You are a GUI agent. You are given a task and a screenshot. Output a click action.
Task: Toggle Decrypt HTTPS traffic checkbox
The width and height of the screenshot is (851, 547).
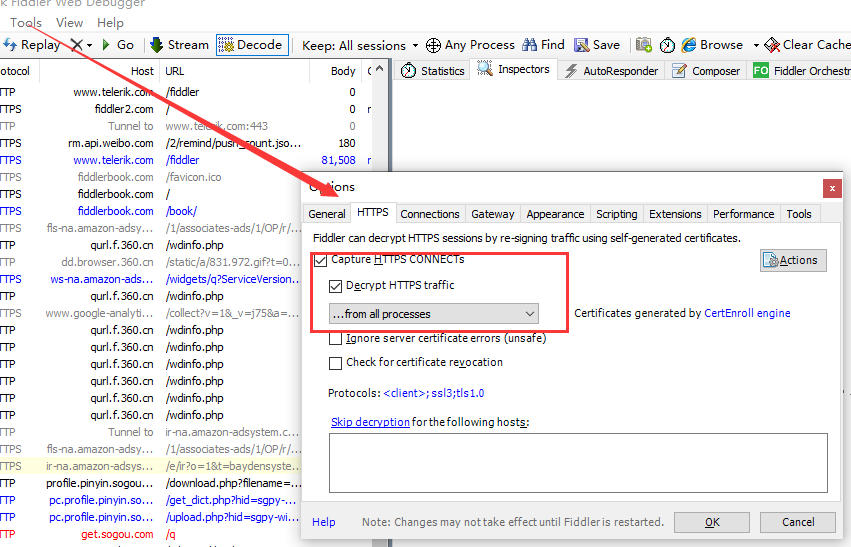pyautogui.click(x=335, y=286)
